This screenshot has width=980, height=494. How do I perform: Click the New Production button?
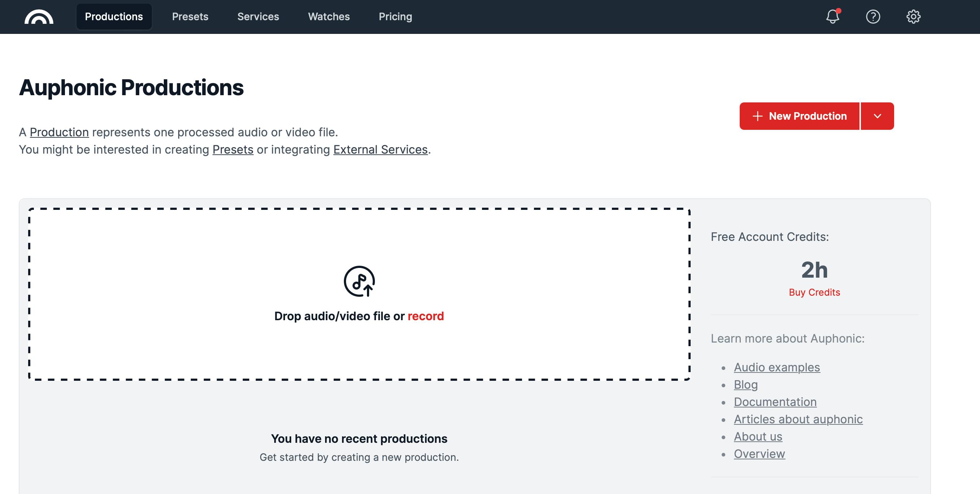click(799, 116)
